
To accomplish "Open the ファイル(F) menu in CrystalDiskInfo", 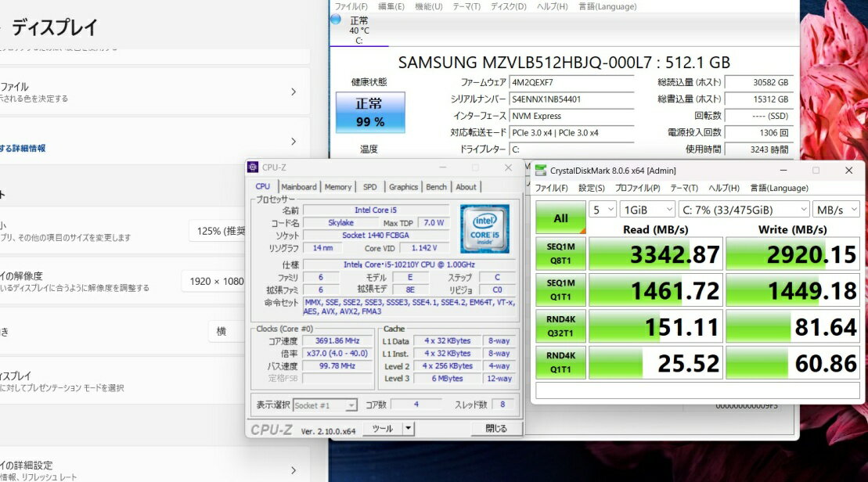I will [x=351, y=6].
